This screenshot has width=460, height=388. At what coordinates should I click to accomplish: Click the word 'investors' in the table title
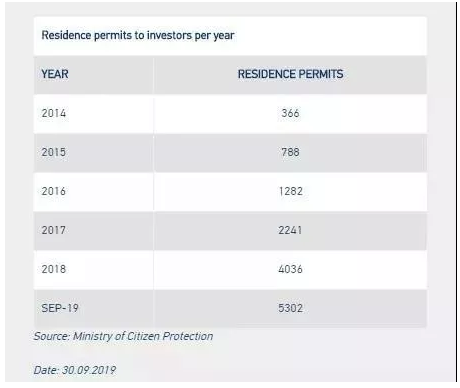point(169,35)
